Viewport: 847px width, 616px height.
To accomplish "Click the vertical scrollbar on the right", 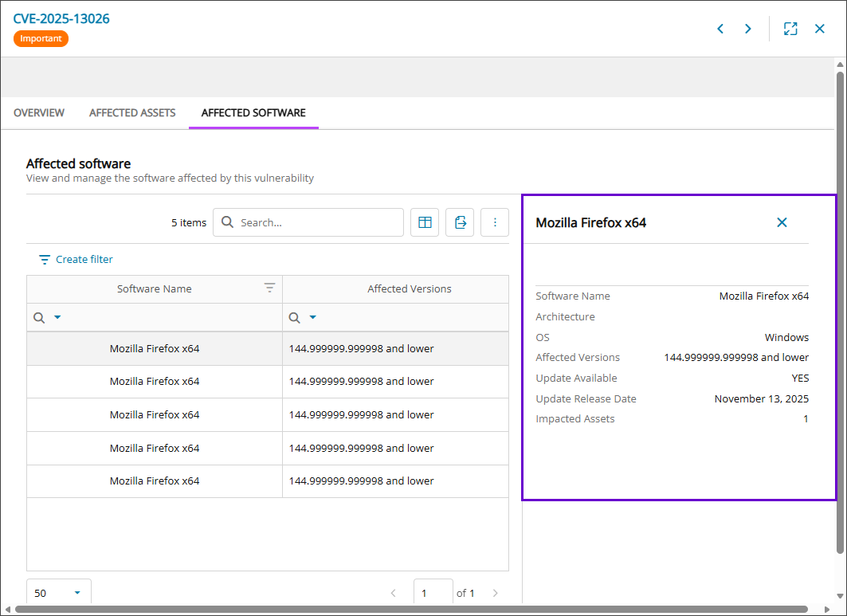I will click(x=840, y=311).
